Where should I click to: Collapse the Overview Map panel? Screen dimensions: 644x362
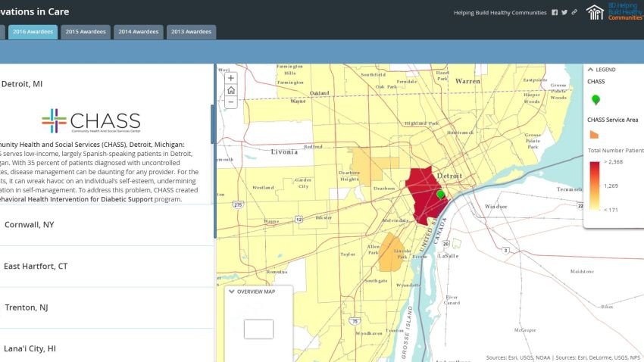(232, 292)
